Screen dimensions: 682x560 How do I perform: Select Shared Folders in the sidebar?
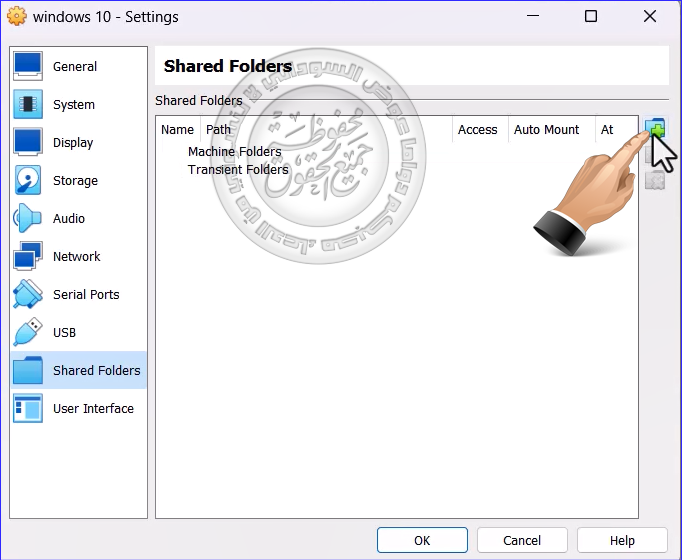pos(96,371)
